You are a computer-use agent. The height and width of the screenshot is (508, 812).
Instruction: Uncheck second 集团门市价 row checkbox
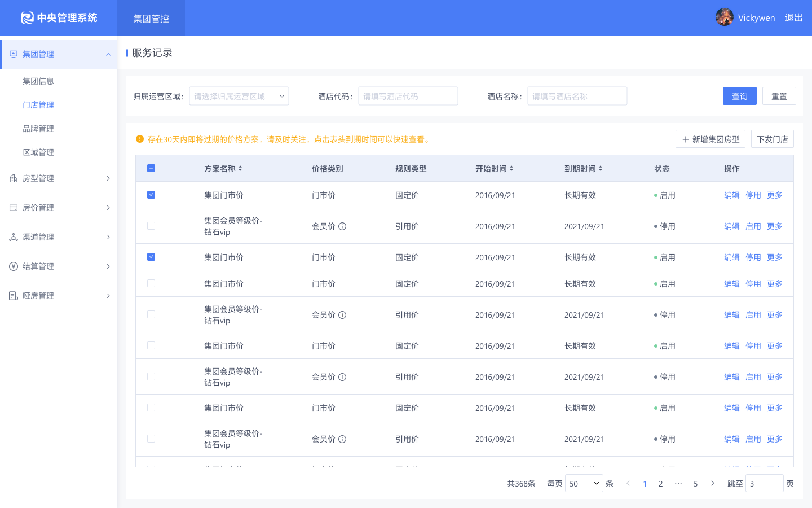pos(151,257)
